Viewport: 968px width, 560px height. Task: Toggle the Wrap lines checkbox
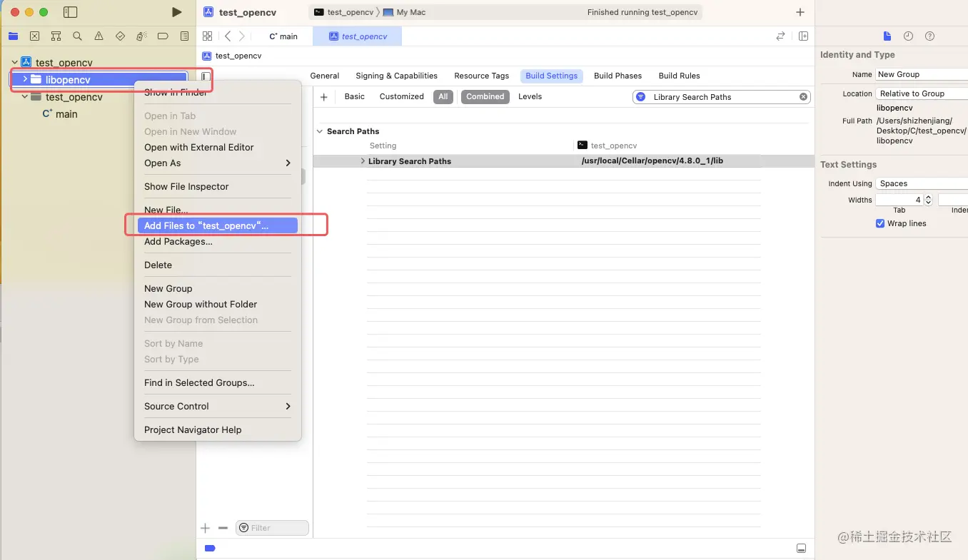[880, 223]
